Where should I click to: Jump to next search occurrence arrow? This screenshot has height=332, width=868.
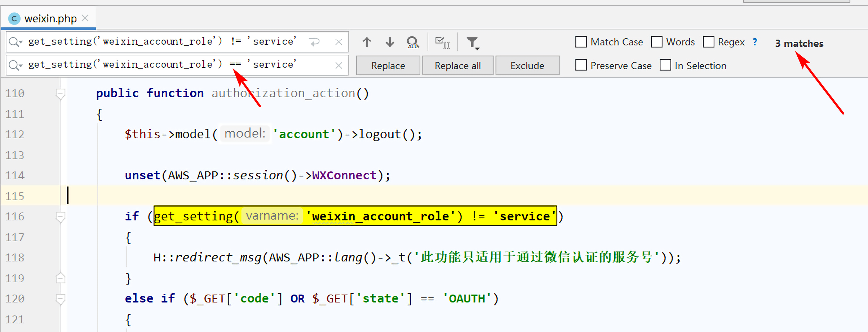click(x=390, y=42)
